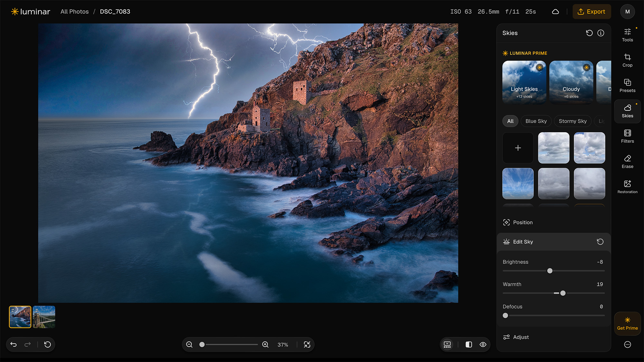Click the redo arrow
Image resolution: width=644 pixels, height=362 pixels.
28,345
